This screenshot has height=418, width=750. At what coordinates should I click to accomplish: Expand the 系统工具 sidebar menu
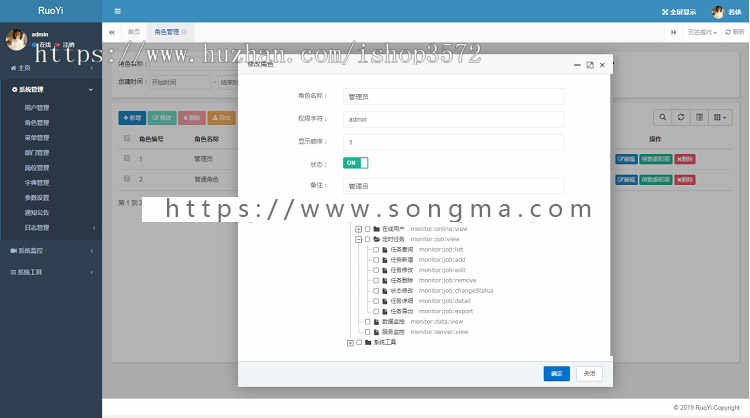(92, 272)
